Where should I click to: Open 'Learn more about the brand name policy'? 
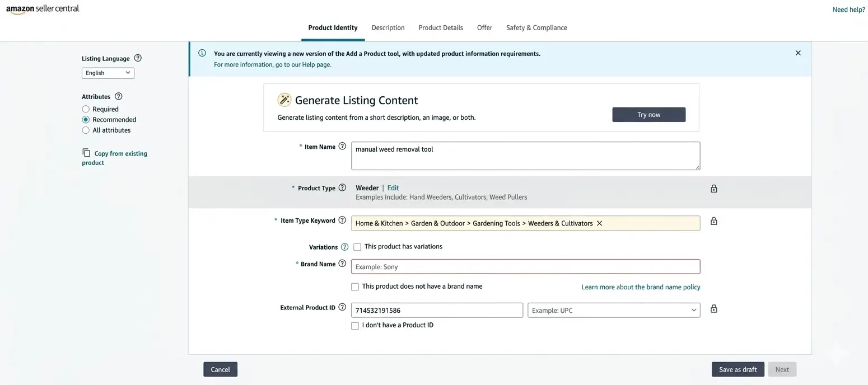[x=640, y=287]
